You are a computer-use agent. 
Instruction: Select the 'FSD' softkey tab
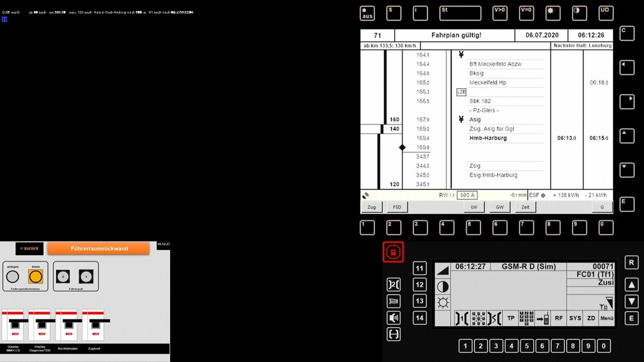coord(397,207)
